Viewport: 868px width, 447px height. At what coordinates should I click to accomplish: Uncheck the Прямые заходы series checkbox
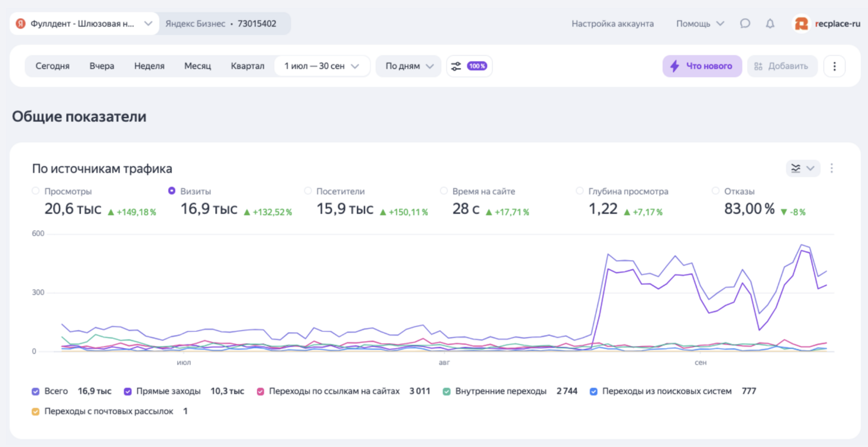(x=128, y=392)
